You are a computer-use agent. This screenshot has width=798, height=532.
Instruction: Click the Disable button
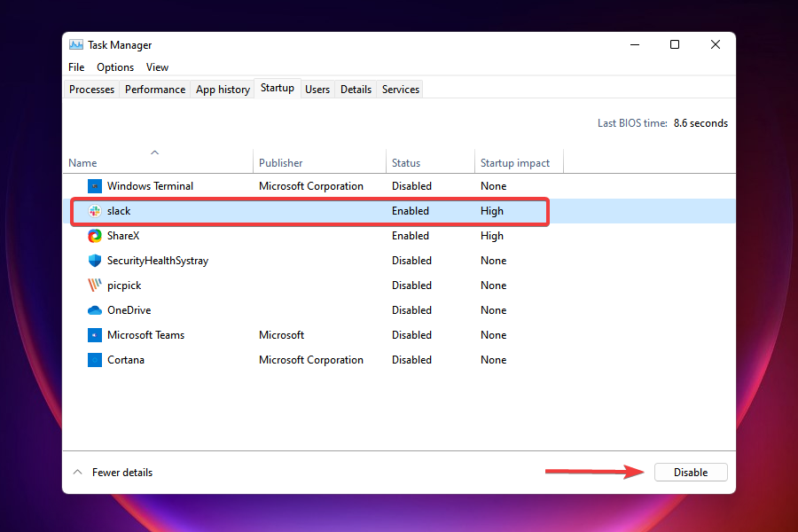[x=691, y=472]
